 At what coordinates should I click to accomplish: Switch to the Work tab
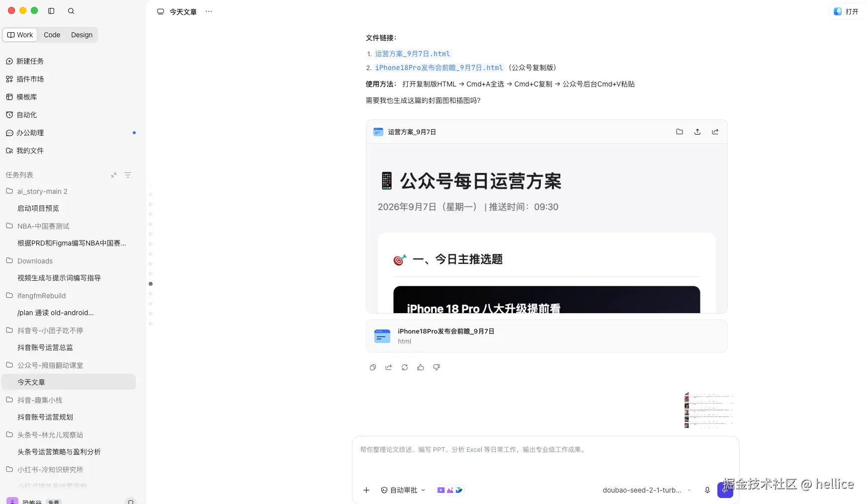20,35
